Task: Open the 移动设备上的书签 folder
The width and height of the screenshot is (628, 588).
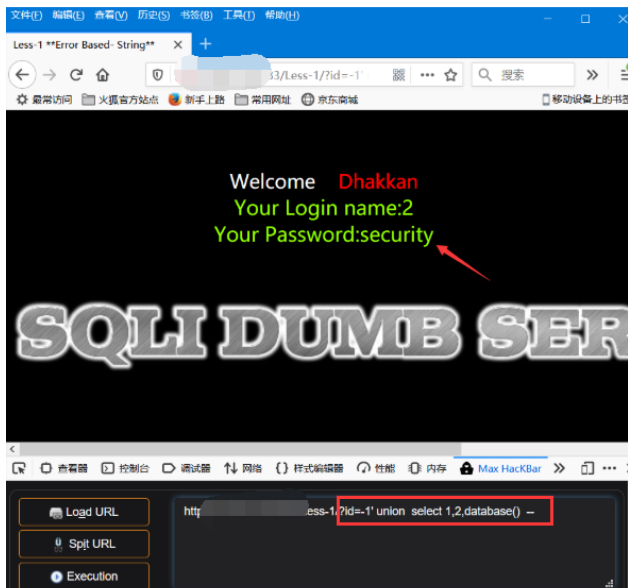Action: click(x=584, y=99)
